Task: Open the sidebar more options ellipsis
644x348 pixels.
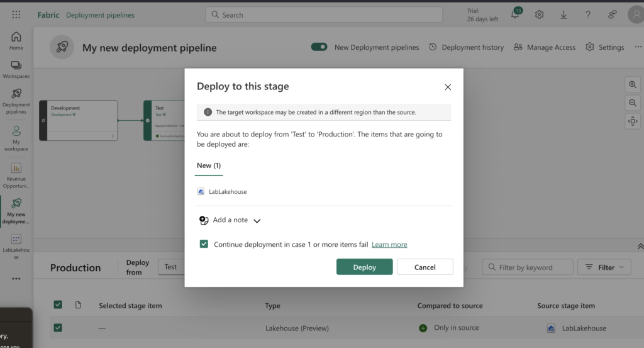Action: tap(16, 279)
